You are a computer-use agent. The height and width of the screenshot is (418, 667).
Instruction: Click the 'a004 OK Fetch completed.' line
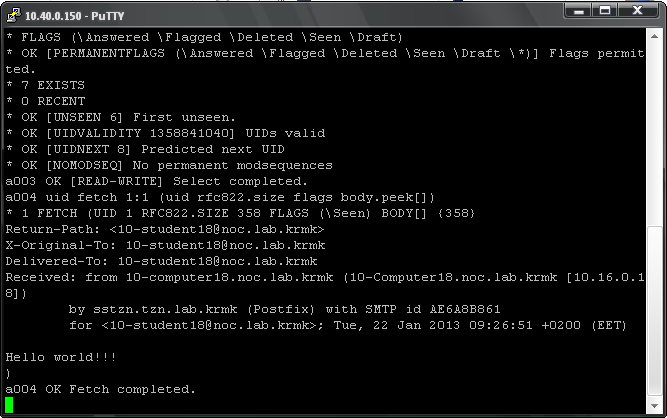click(100, 389)
